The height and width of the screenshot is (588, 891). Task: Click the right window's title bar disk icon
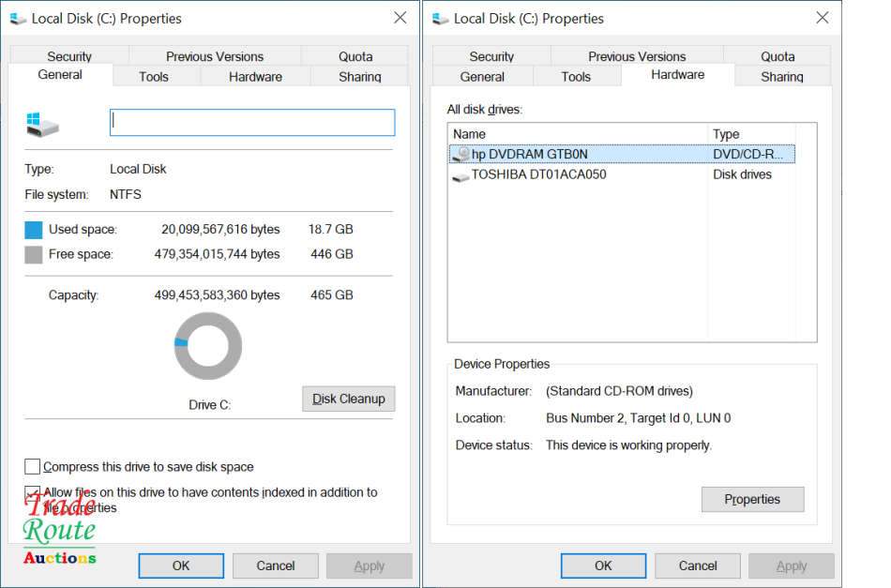pyautogui.click(x=441, y=19)
